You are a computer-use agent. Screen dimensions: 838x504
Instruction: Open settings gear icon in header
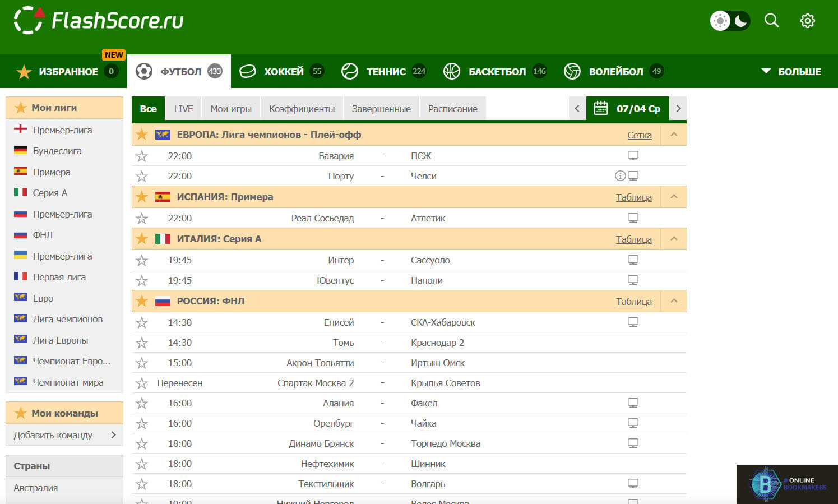point(807,21)
